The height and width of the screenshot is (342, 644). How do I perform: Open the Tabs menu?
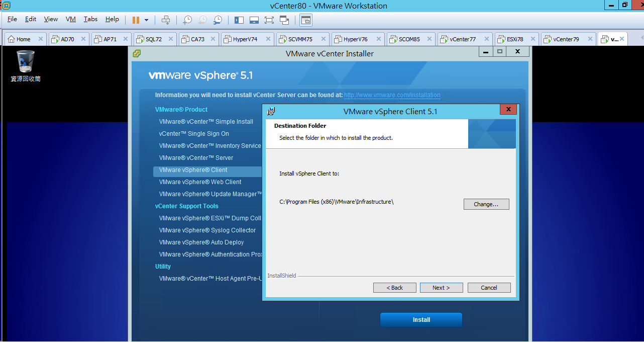click(x=91, y=19)
